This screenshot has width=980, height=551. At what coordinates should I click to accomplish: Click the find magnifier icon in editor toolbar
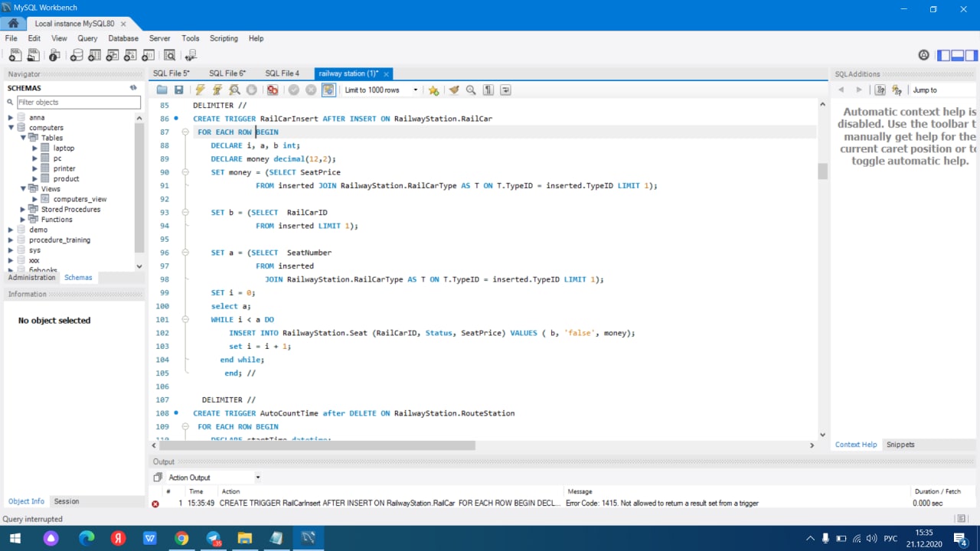(471, 90)
